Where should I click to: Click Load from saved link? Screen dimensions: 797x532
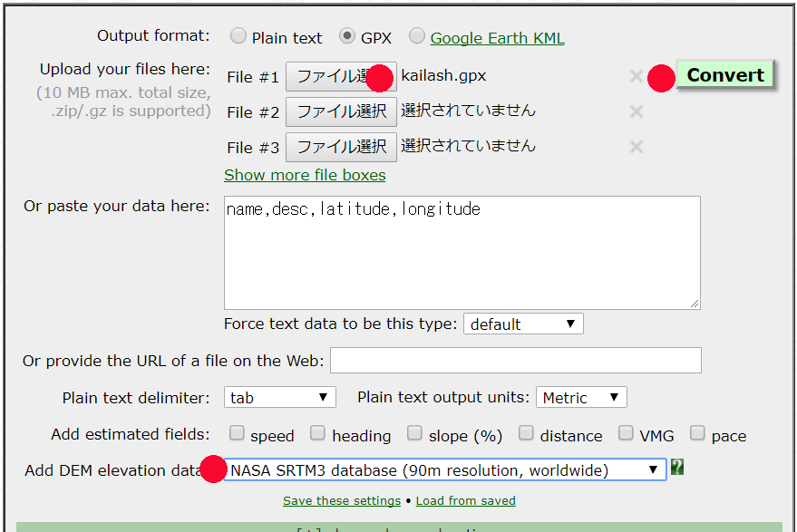pyautogui.click(x=465, y=501)
